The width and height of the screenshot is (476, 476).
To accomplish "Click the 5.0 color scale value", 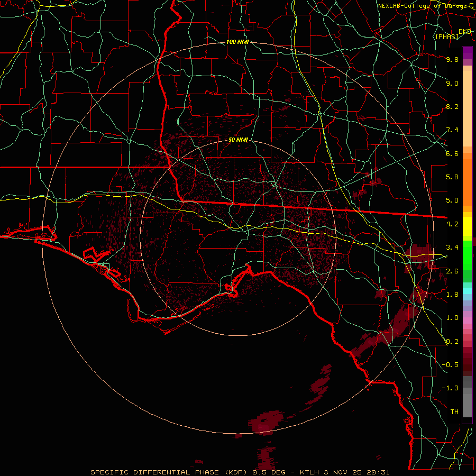I will pos(452,200).
